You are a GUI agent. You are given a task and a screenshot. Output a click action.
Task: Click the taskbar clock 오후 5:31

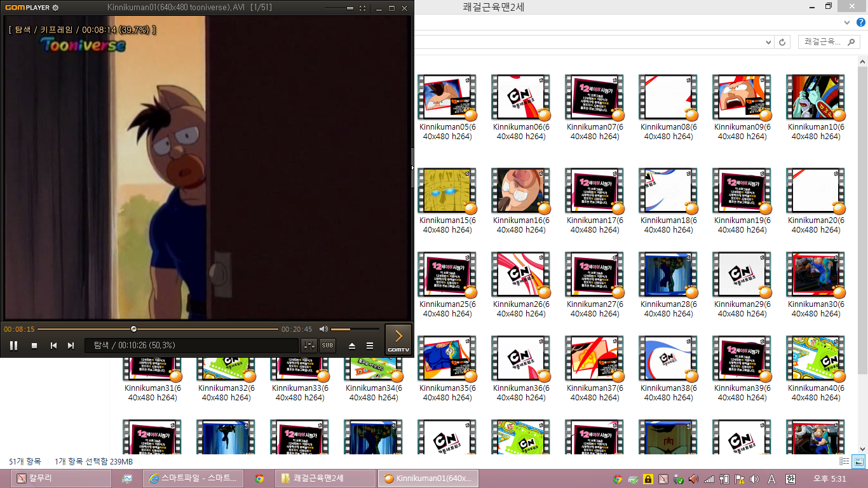[830, 478]
